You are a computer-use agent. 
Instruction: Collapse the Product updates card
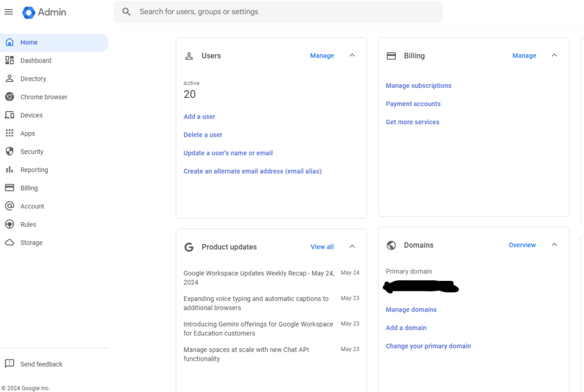pos(352,247)
